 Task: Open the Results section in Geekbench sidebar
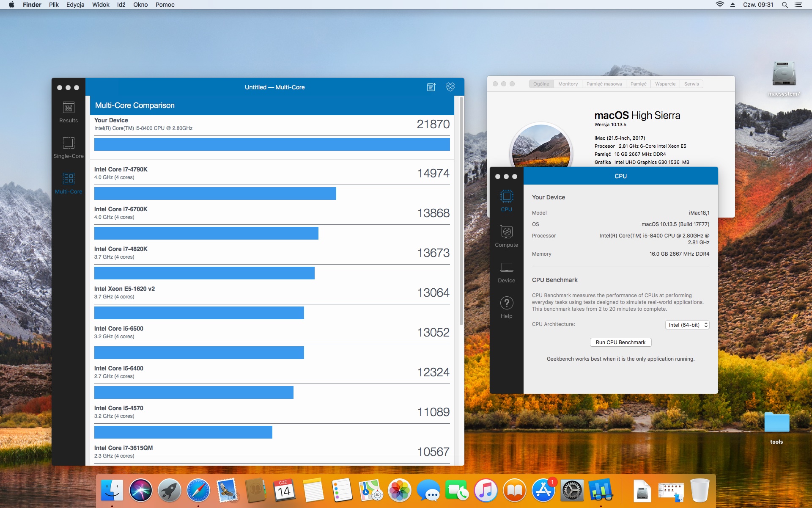[69, 113]
